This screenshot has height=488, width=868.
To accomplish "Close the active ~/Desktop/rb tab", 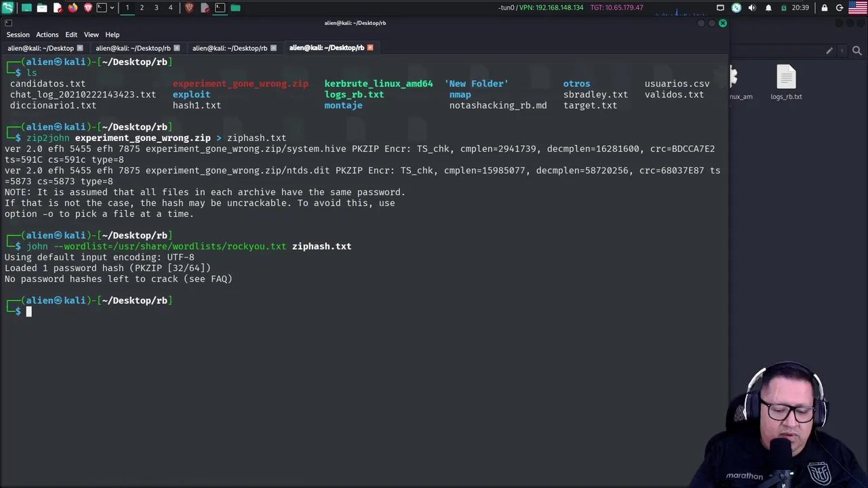I will [370, 48].
